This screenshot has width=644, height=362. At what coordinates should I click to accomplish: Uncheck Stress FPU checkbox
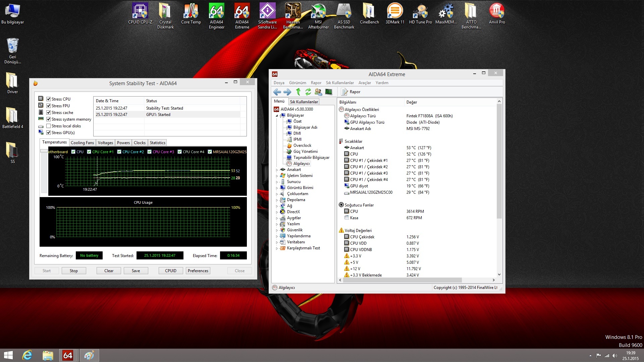48,106
